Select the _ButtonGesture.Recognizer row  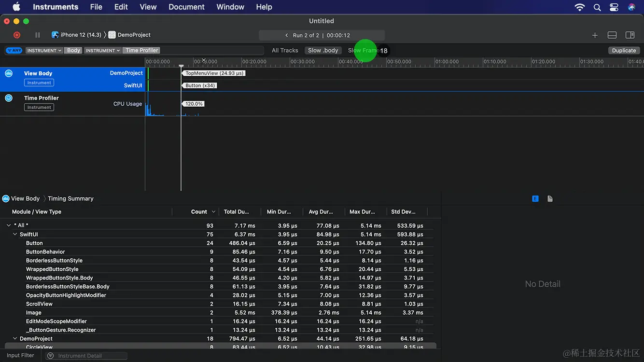click(220, 330)
